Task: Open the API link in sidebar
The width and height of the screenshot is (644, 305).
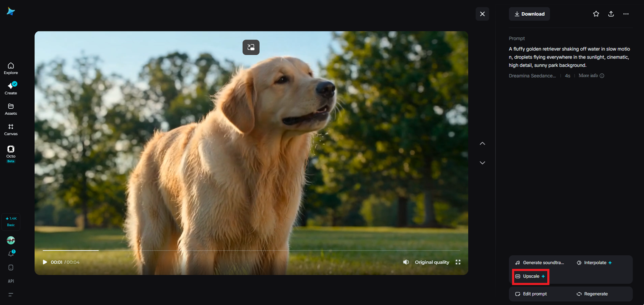Action: pyautogui.click(x=11, y=281)
